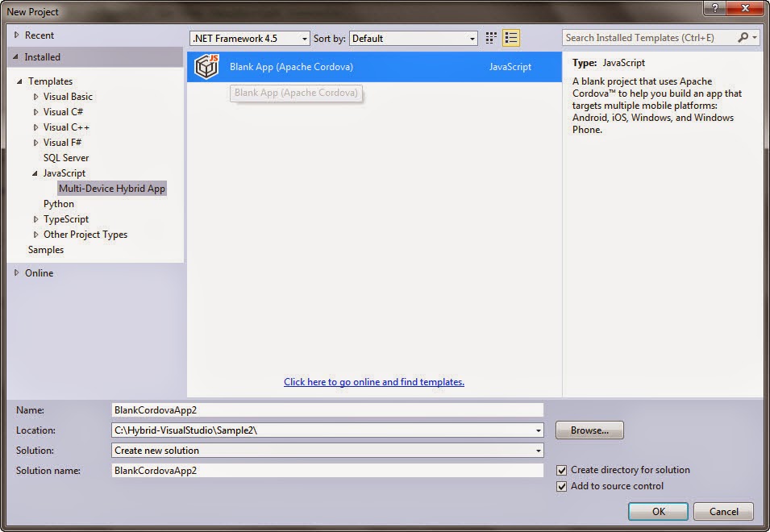This screenshot has height=532, width=770.
Task: Click link to find templates online
Action: [373, 382]
